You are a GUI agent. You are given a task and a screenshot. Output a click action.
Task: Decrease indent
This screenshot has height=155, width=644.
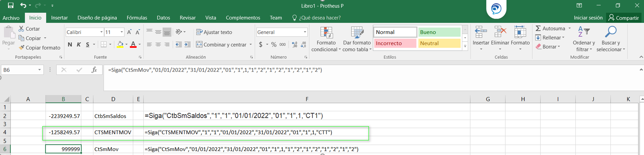point(178,44)
